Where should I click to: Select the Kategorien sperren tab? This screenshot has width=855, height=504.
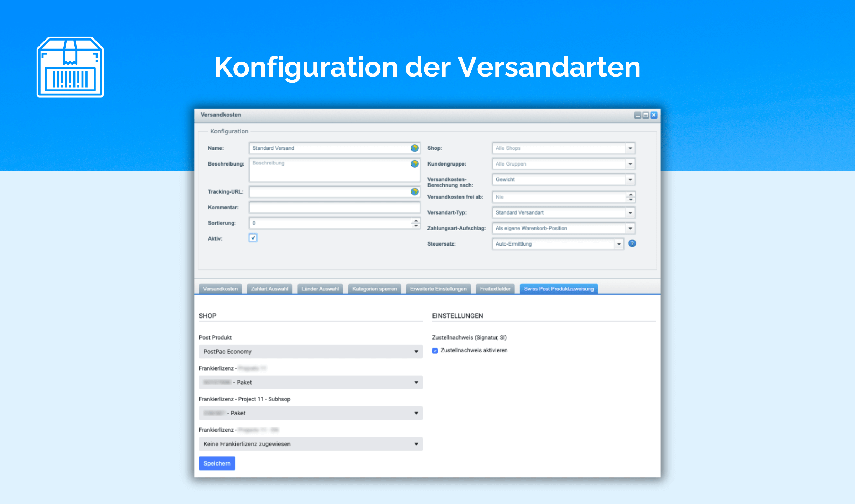374,289
